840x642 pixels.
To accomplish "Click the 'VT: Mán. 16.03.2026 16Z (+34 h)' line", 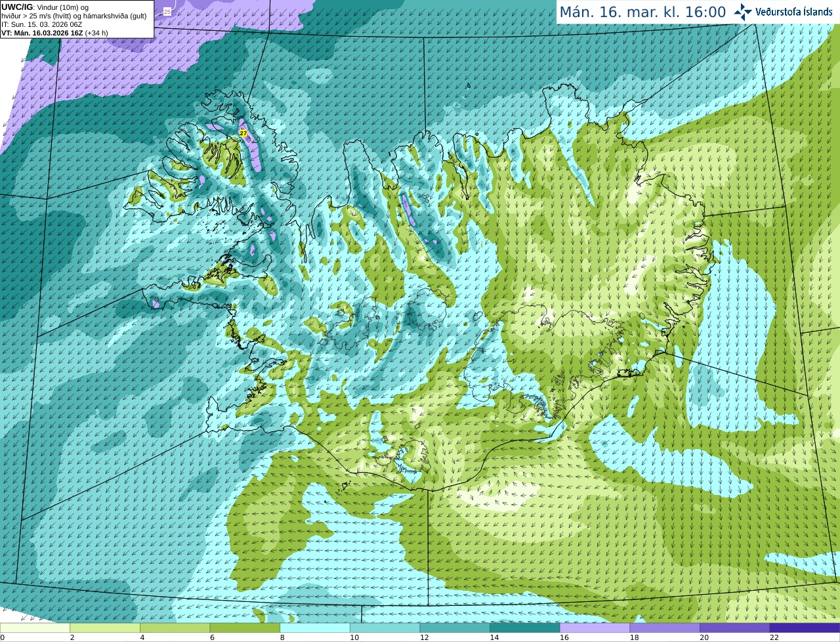I will pos(55,33).
